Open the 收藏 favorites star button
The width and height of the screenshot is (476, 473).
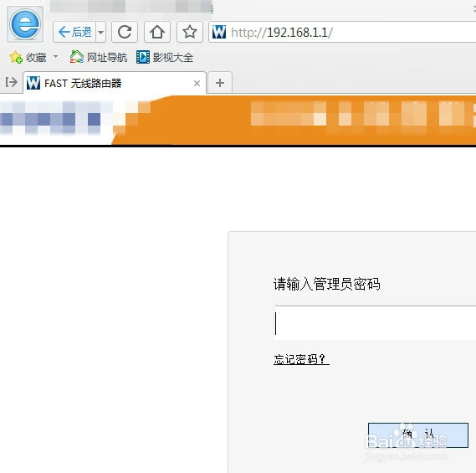coord(28,57)
